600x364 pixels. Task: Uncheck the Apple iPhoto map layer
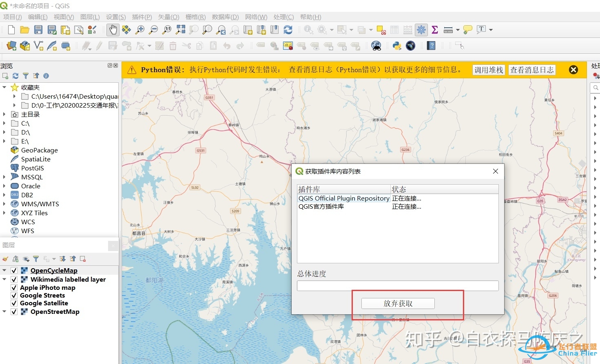(x=14, y=288)
